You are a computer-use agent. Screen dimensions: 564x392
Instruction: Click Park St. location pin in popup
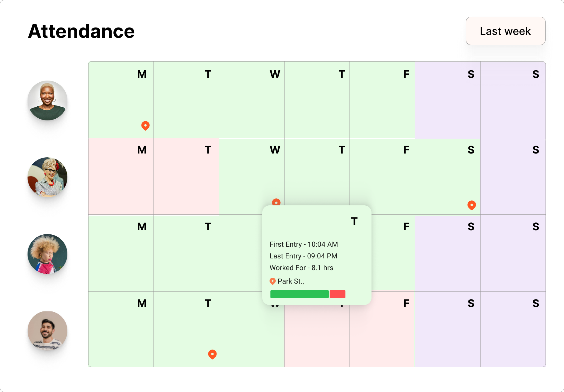(x=272, y=281)
